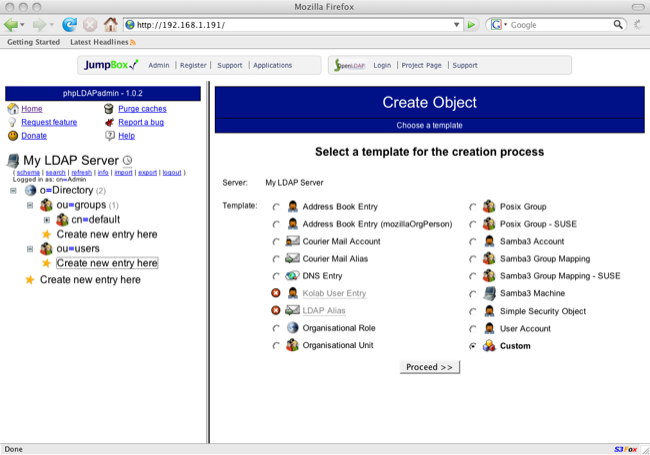Image resolution: width=650 pixels, height=455 pixels.
Task: Click the import link
Action: (x=123, y=173)
